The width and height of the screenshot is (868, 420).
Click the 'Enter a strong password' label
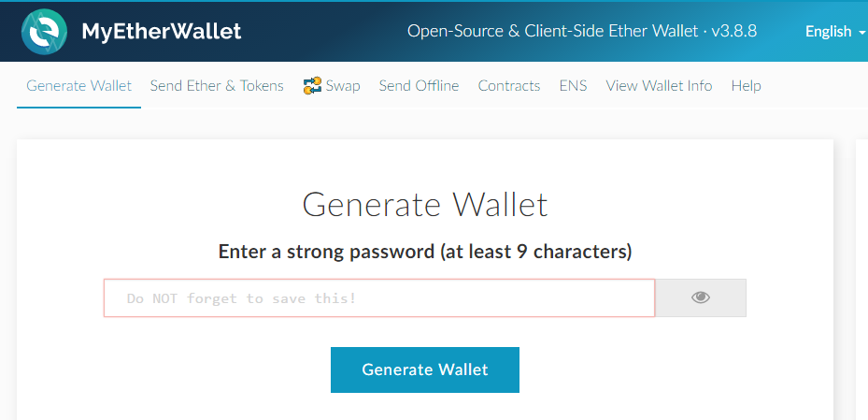pyautogui.click(x=425, y=251)
